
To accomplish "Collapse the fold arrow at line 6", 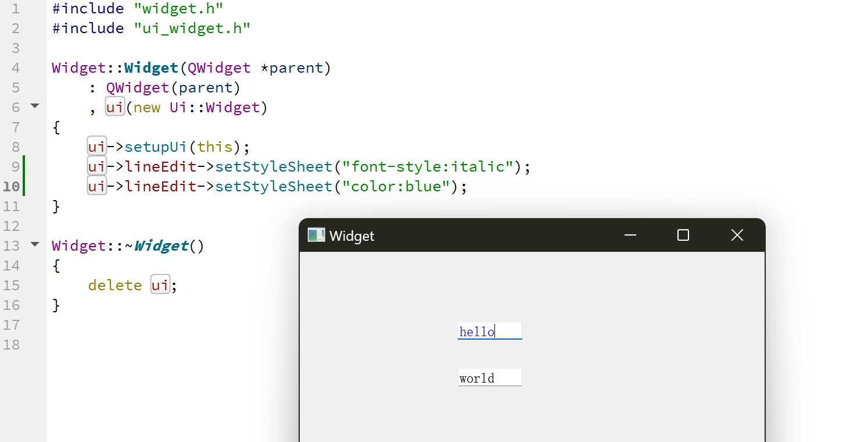I will [35, 106].
